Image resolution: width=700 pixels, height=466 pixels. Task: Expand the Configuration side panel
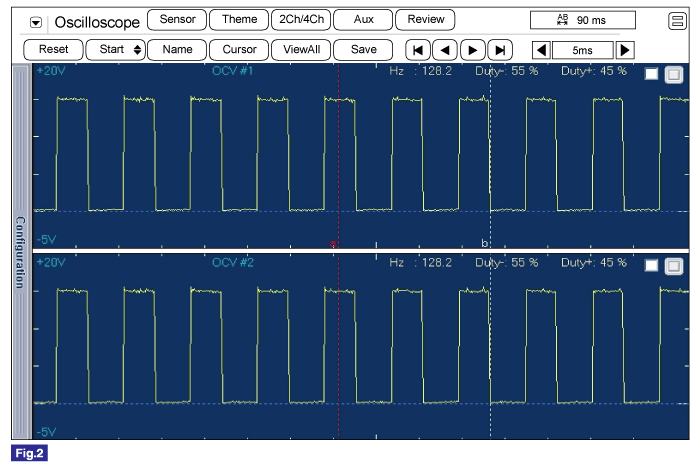tap(21, 252)
